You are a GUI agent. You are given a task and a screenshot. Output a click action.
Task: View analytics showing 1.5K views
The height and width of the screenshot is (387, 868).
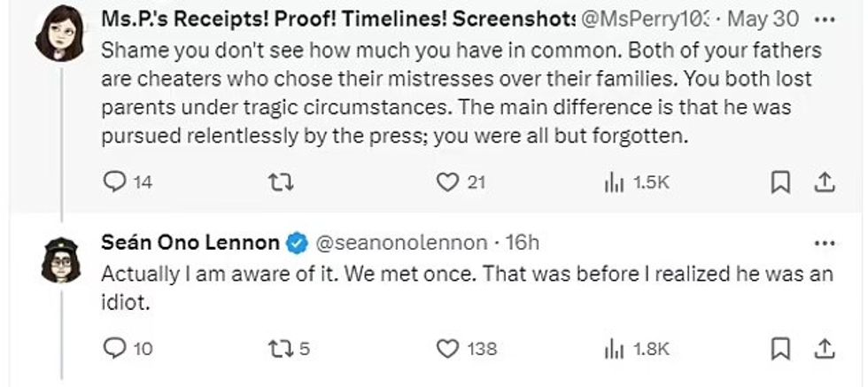pyautogui.click(x=613, y=182)
